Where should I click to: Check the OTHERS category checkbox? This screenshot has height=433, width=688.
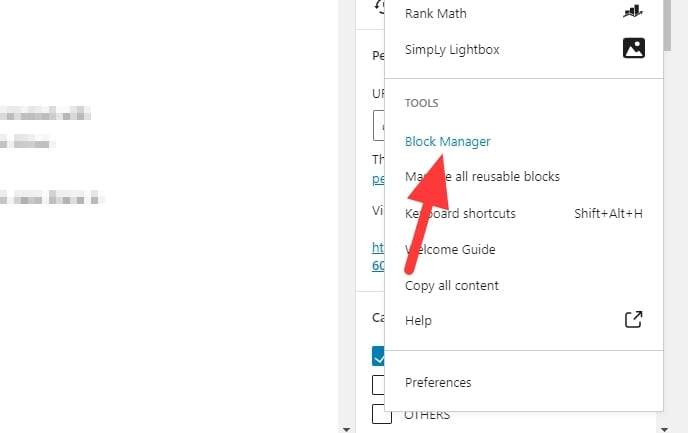[381, 414]
